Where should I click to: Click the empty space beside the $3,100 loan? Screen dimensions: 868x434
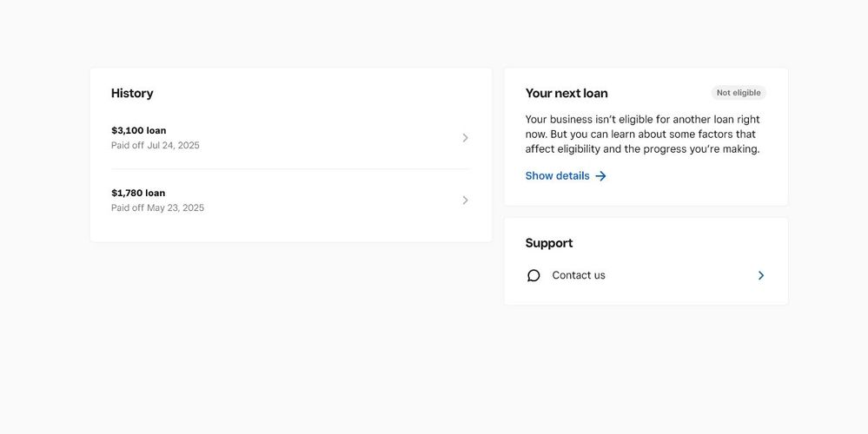(330, 138)
